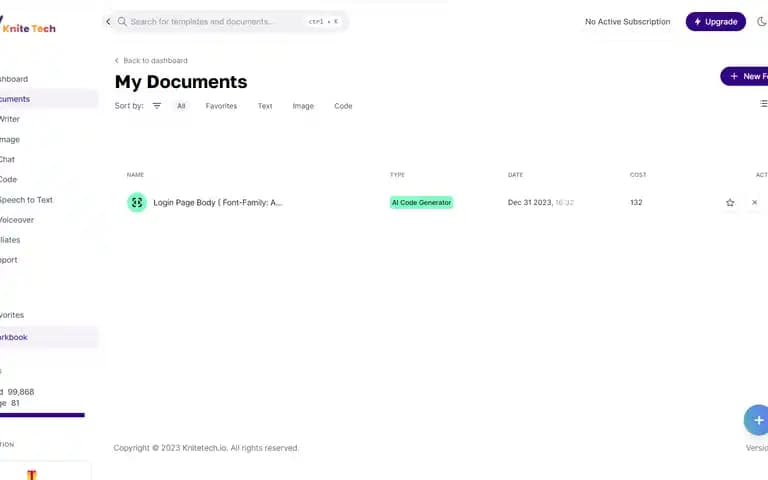Collapse sidebar using the chevron arrow
The image size is (768, 480).
pyautogui.click(x=108, y=22)
